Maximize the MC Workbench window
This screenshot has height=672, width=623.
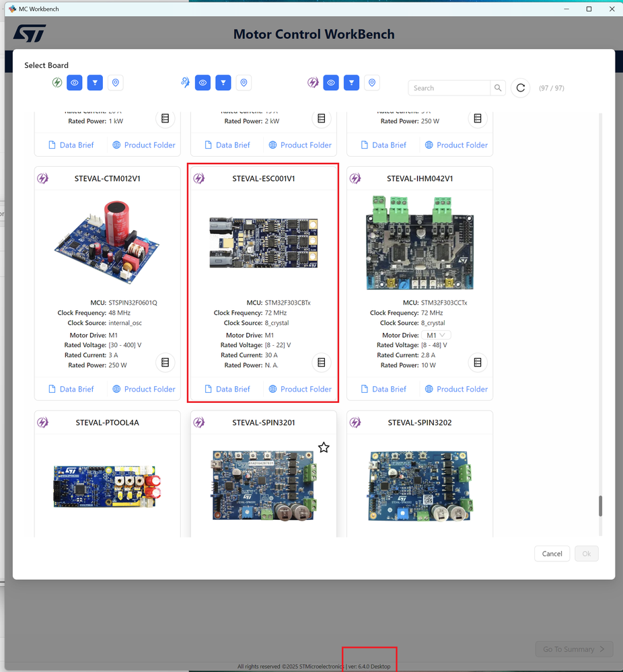point(589,9)
